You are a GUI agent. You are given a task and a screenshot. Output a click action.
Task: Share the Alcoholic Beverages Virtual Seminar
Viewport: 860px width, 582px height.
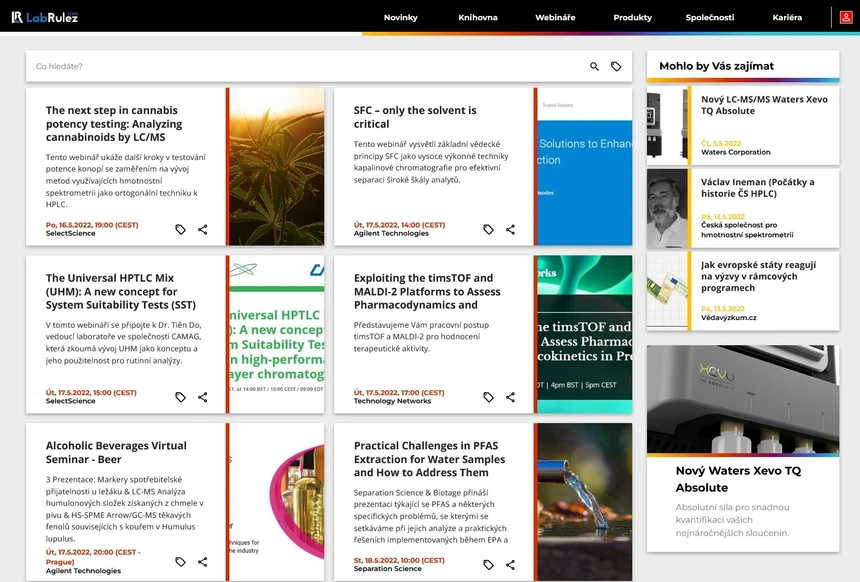(202, 562)
